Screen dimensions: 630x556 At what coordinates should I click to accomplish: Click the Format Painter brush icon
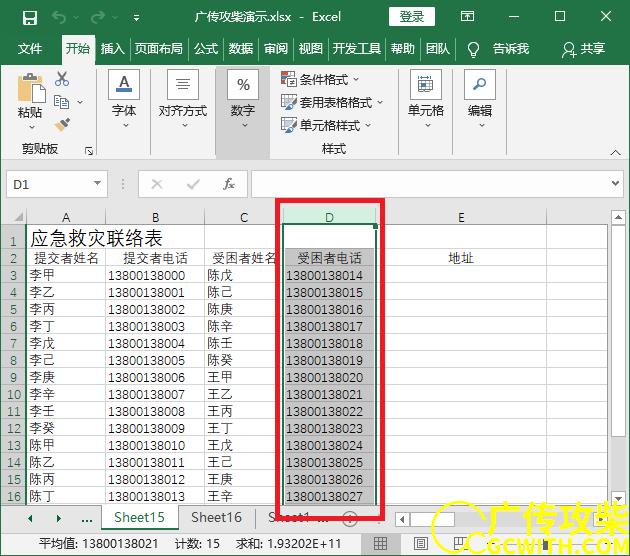[62, 125]
